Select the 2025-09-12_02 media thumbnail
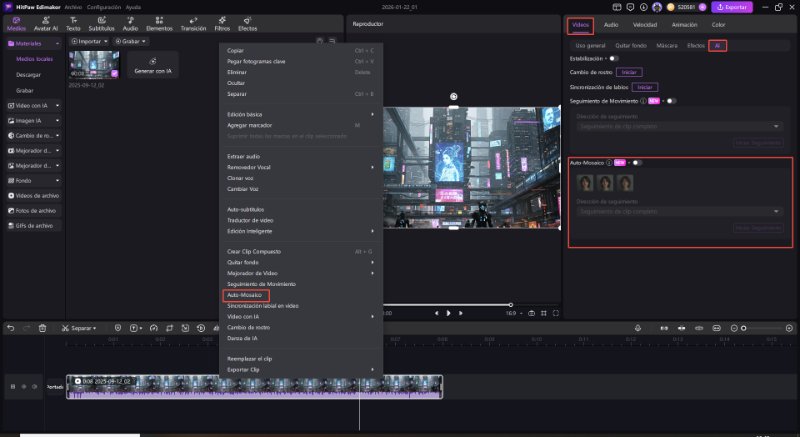This screenshot has width=800, height=437. (94, 65)
